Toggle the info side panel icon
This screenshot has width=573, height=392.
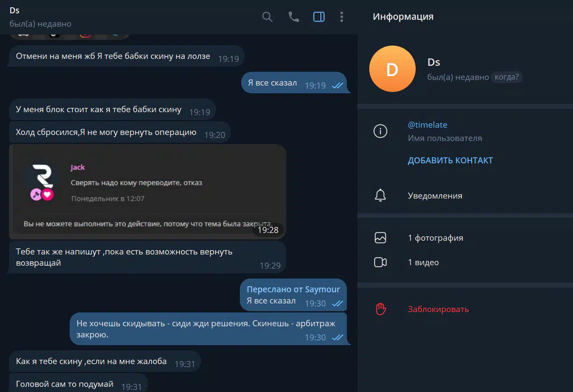coord(319,17)
